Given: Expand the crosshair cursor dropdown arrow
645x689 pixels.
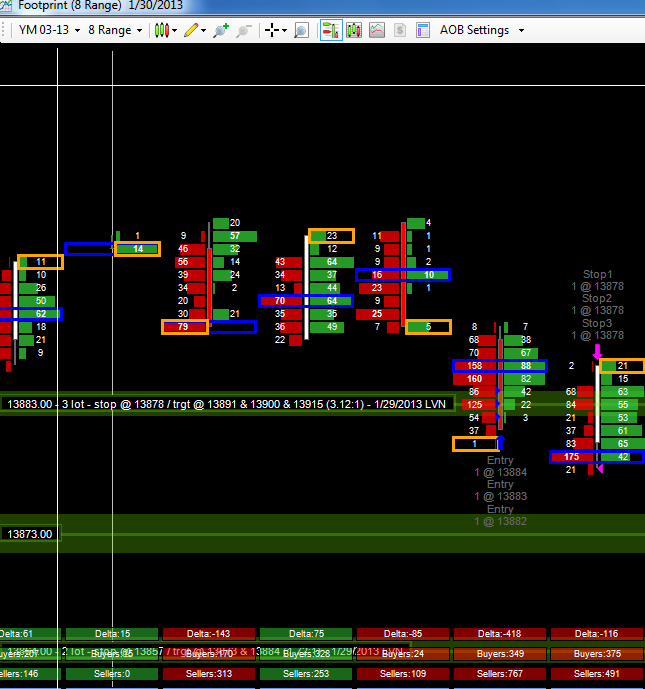Looking at the screenshot, I should 285,30.
